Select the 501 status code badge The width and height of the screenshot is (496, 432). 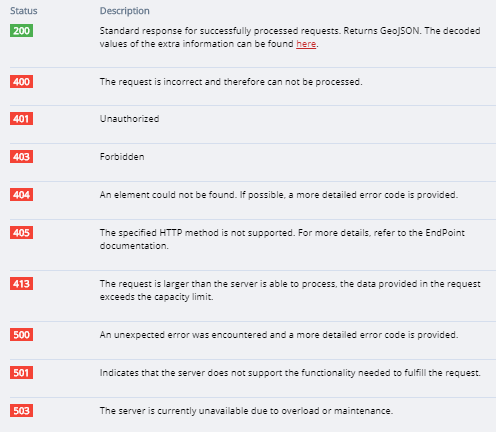(x=21, y=373)
